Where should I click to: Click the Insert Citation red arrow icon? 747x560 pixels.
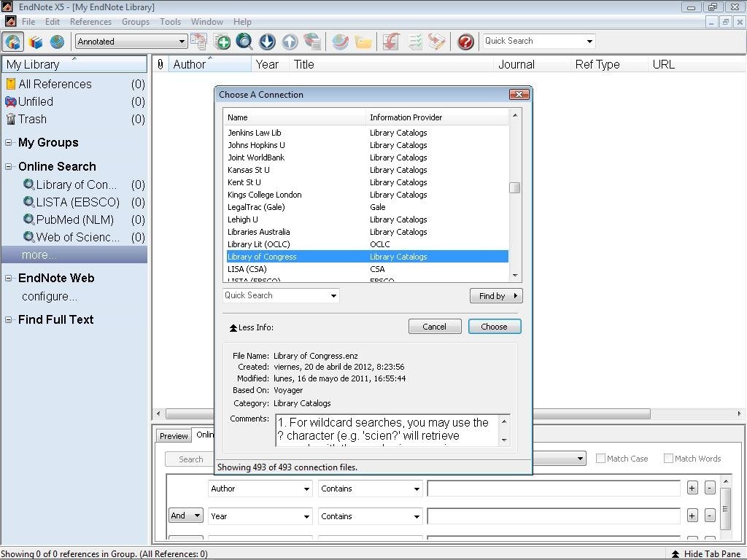click(x=391, y=42)
